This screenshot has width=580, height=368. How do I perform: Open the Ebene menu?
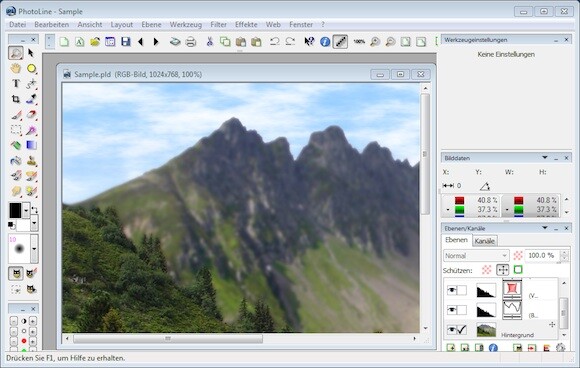tap(151, 25)
